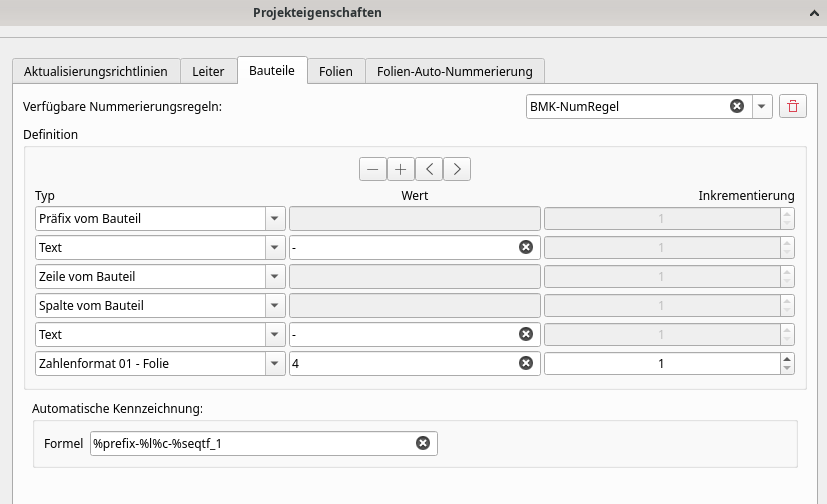Clear the Formel field text
The image size is (827, 504).
pyautogui.click(x=422, y=443)
